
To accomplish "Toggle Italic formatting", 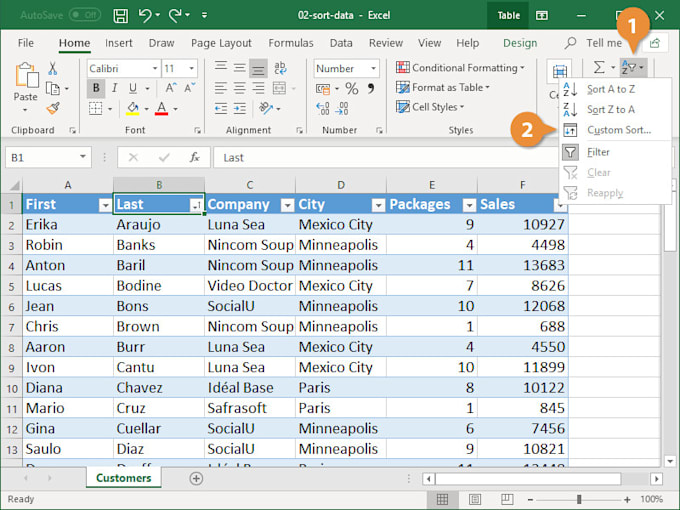I will pyautogui.click(x=114, y=88).
